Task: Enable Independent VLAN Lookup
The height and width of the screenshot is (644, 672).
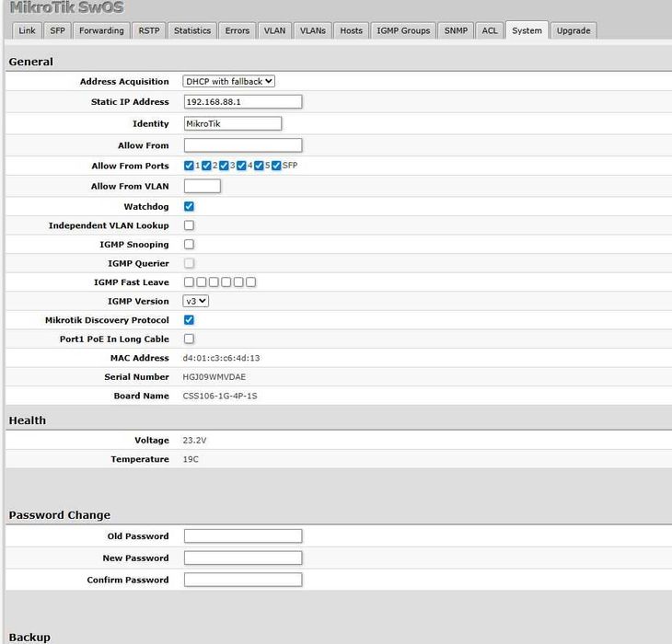Action: (189, 225)
